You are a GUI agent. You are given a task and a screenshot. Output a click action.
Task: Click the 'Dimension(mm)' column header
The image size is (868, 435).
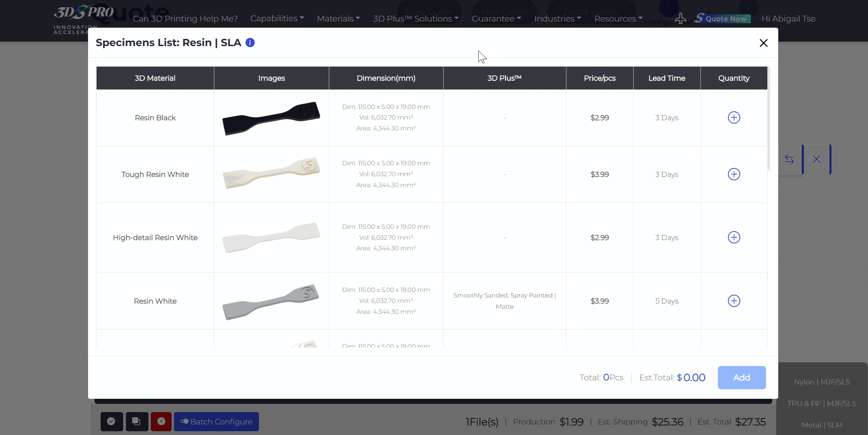pyautogui.click(x=386, y=78)
